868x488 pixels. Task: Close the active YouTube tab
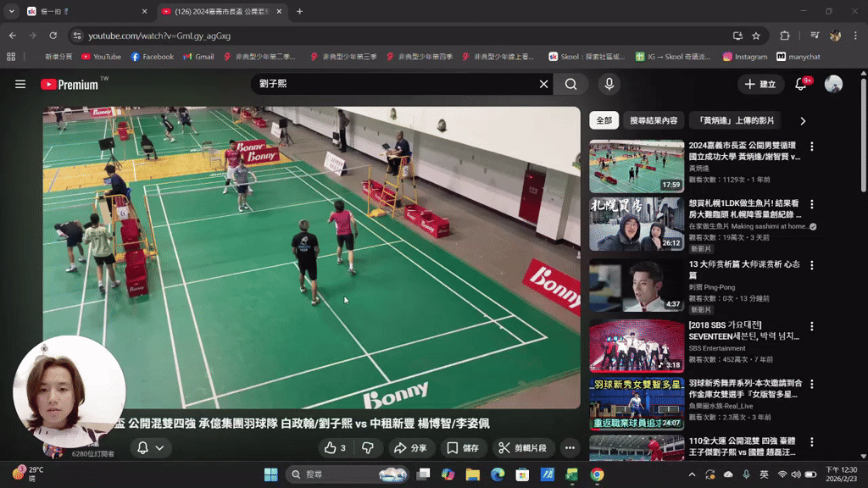pos(279,11)
